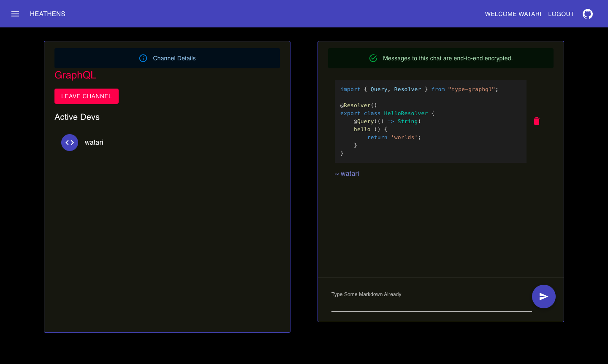
Task: Click the '~ watari' message author
Action: pos(347,174)
